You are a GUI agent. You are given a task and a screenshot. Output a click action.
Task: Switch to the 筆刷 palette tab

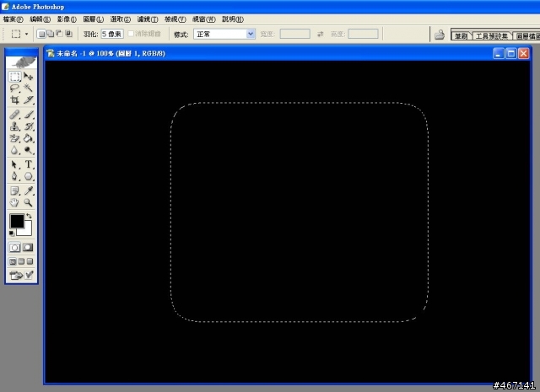[462, 35]
